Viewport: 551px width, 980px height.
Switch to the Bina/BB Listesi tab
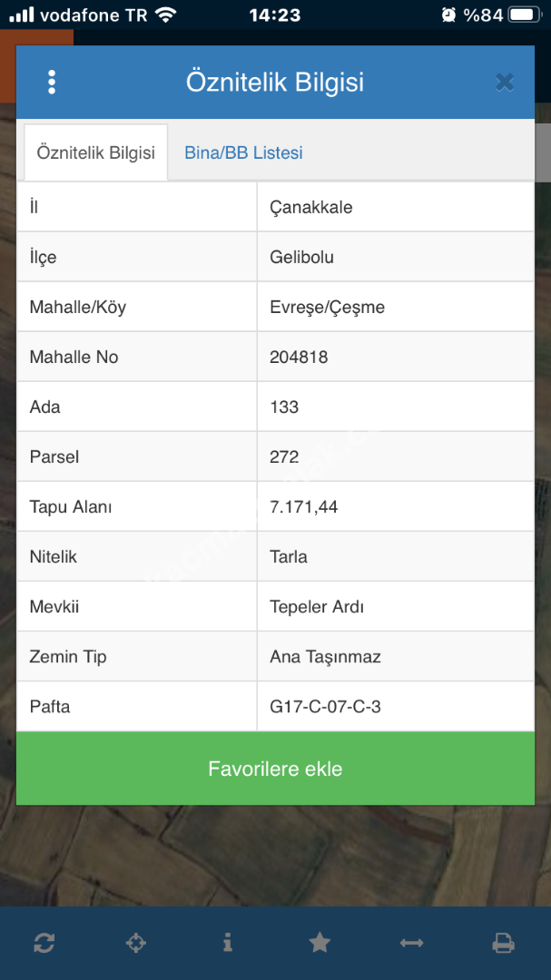[243, 153]
